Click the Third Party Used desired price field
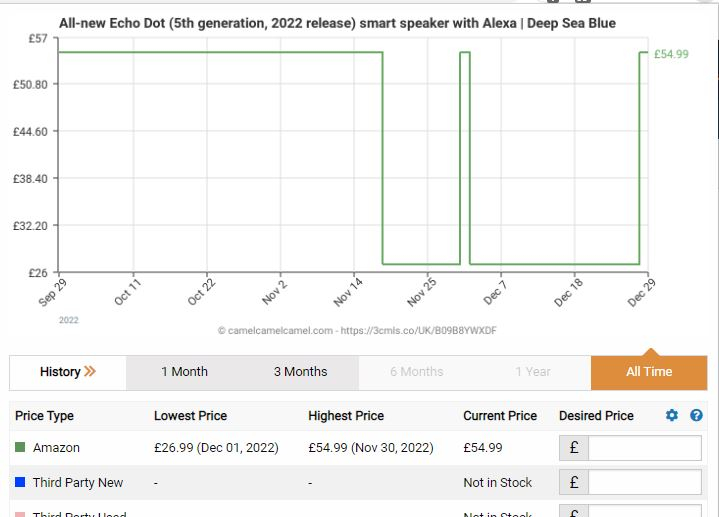The image size is (719, 517). tap(645, 511)
